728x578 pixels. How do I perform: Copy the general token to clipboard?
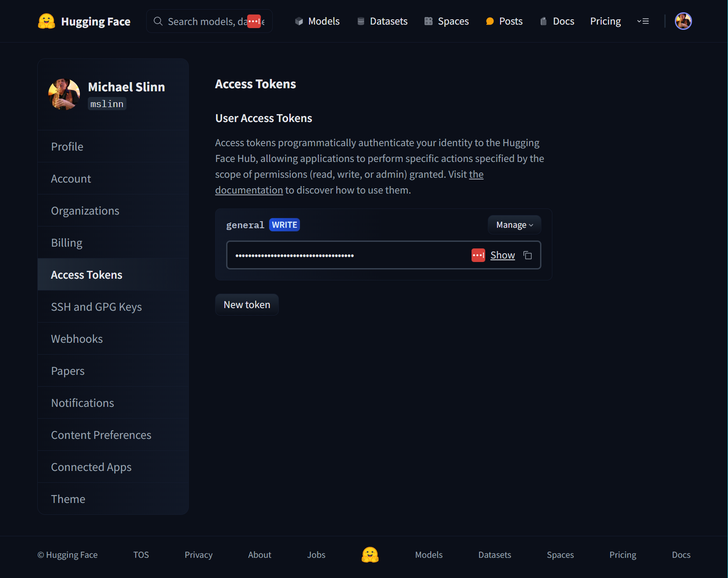pos(528,255)
